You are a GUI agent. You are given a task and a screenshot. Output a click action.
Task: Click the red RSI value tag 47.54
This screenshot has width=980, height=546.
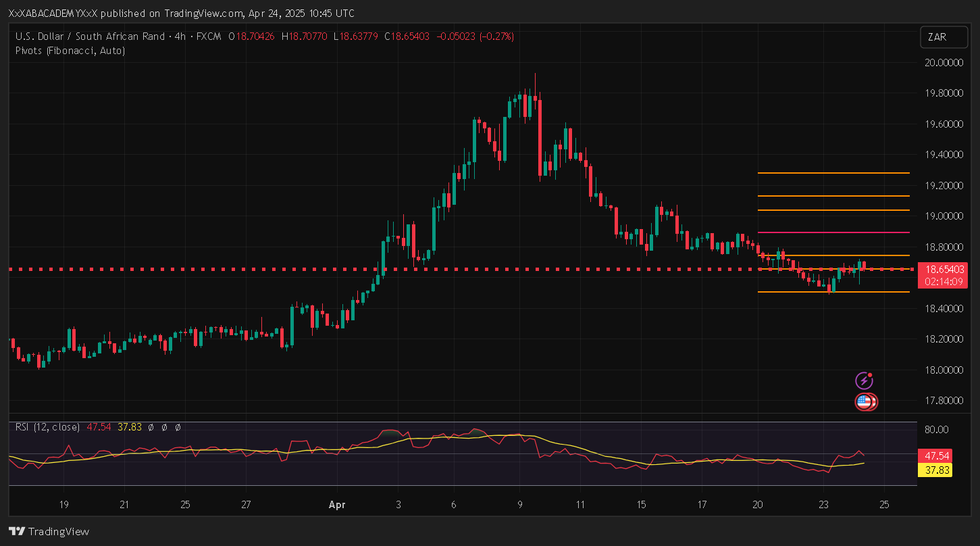point(935,456)
